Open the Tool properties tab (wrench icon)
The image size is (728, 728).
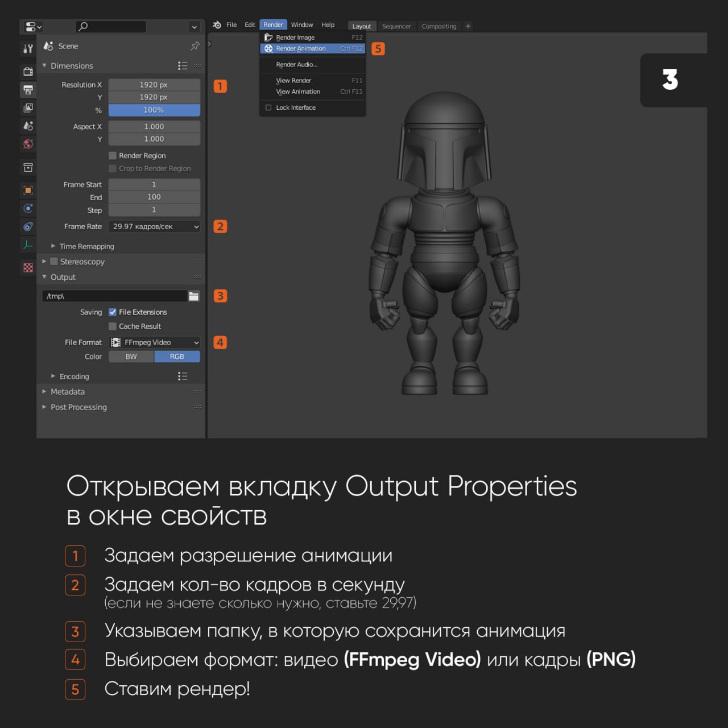point(28,49)
